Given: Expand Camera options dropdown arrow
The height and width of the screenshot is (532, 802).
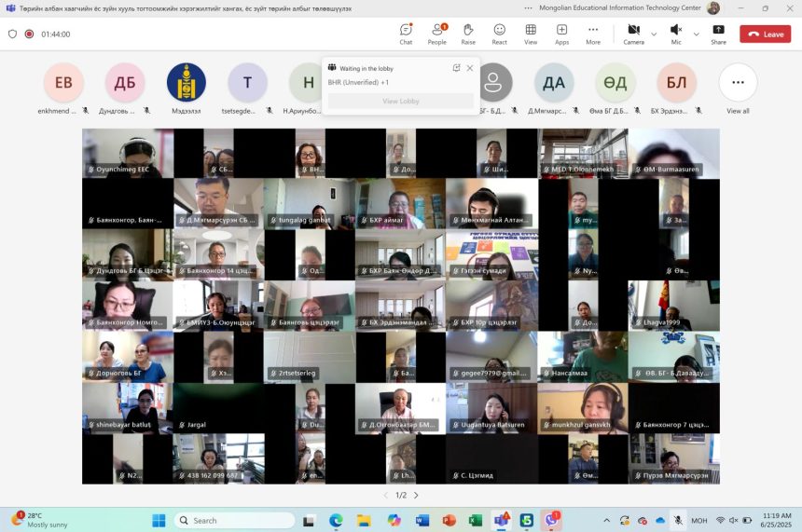Looking at the screenshot, I should tap(654, 34).
